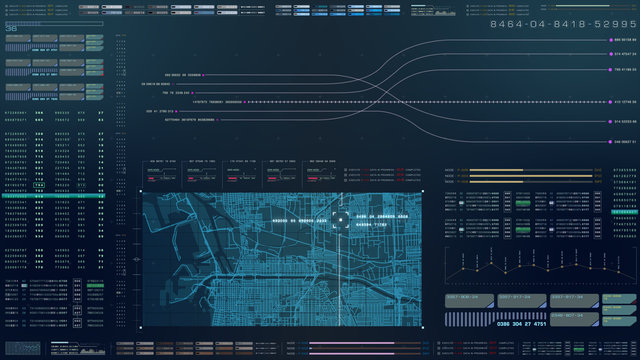Select the map frame's lower-right corner handle
The height and width of the screenshot is (360, 640).
(422, 327)
